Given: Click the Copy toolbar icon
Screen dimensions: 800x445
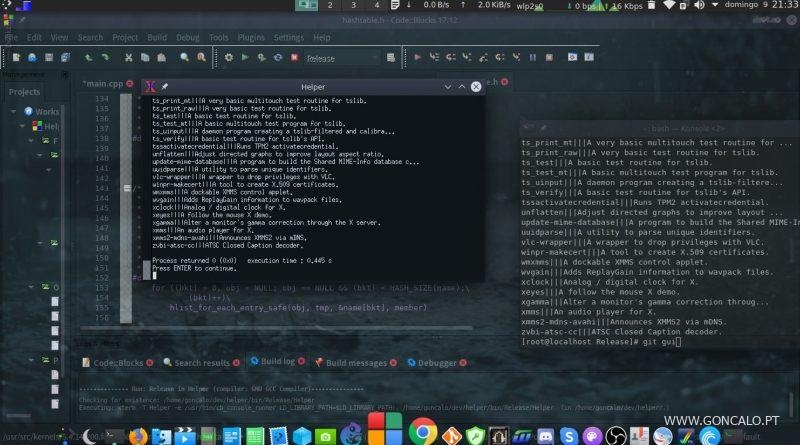Looking at the screenshot, I should point(145,58).
